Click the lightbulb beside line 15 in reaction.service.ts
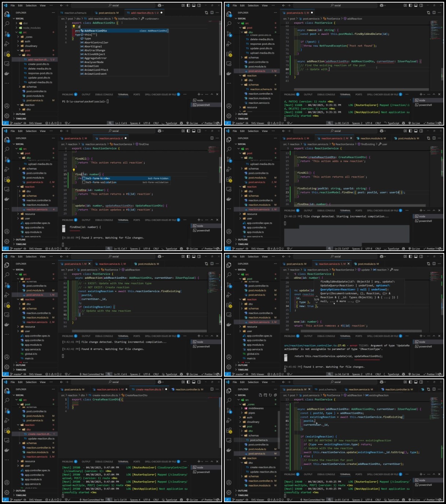This screenshot has width=446, height=504. coord(73,170)
